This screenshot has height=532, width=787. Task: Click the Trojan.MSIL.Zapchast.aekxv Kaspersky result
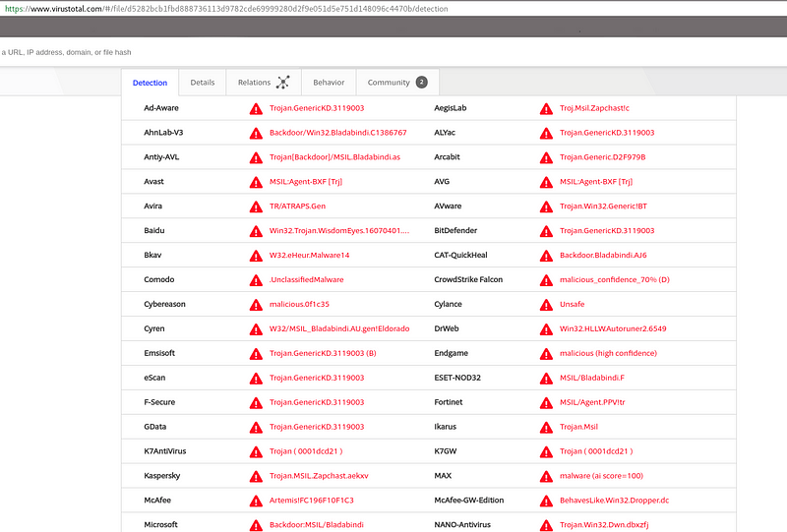[x=319, y=476]
